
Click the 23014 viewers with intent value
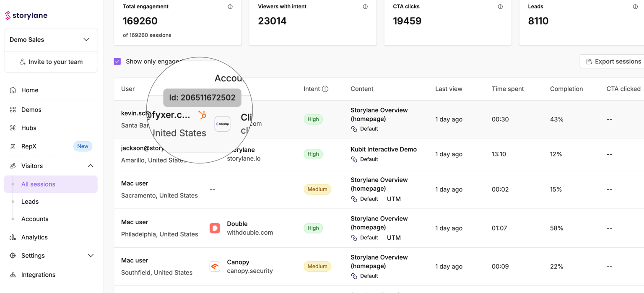coord(272,21)
